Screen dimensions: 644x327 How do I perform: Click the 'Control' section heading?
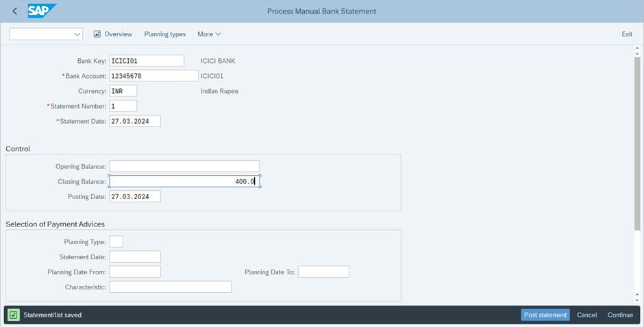(x=18, y=149)
